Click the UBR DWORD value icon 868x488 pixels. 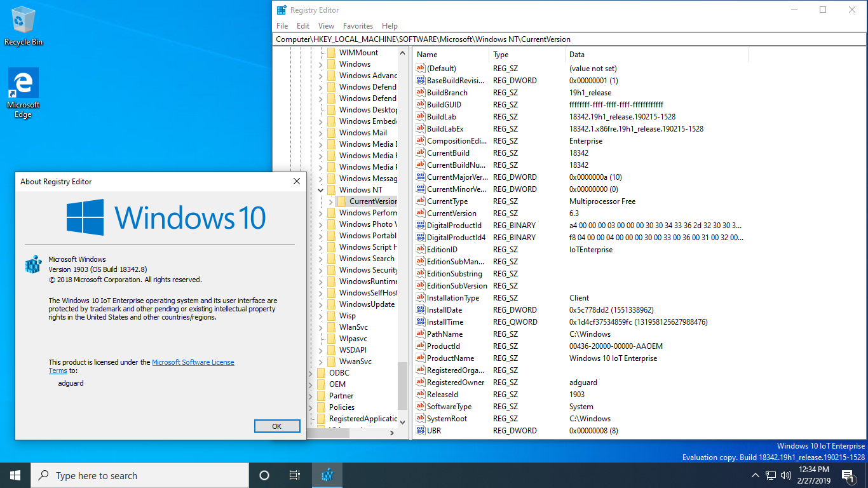pos(421,431)
